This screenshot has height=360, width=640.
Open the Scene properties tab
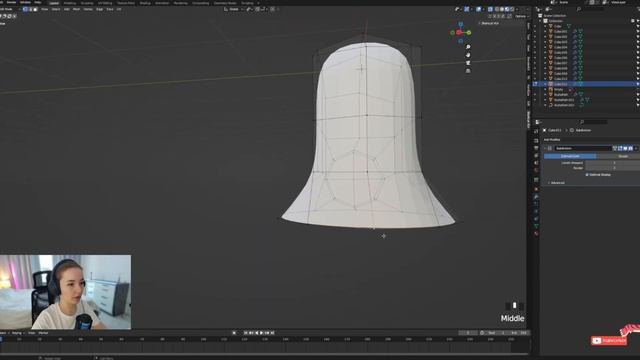pos(536,163)
